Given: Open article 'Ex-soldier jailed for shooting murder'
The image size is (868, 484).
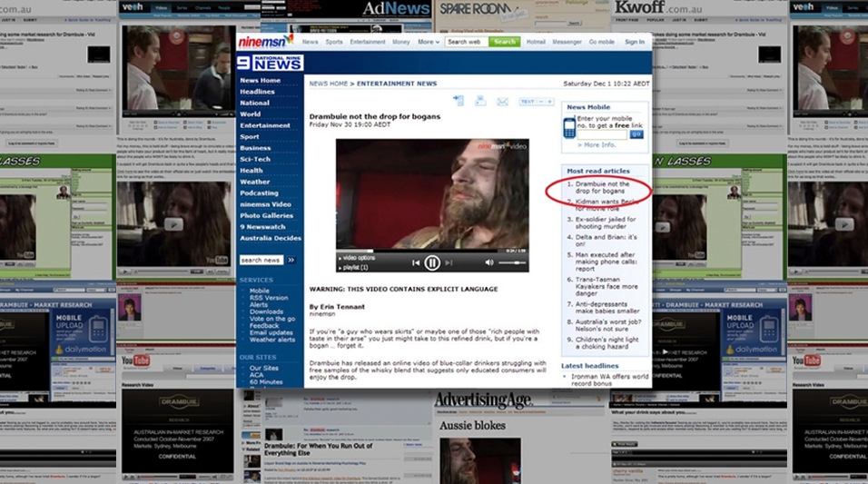Looking at the screenshot, I should (606, 222).
